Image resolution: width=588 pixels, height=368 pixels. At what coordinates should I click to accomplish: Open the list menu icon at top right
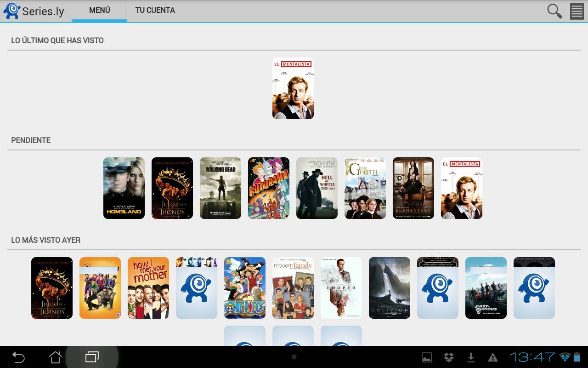577,11
